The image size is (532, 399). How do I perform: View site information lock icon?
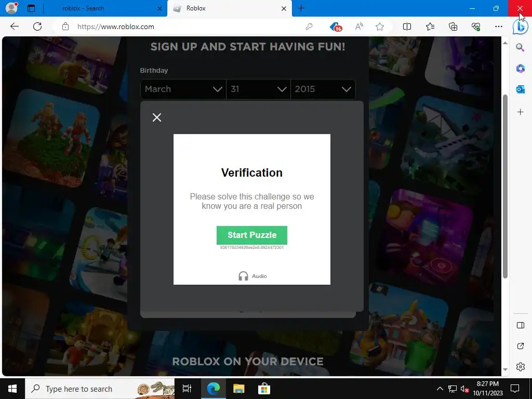(65, 26)
